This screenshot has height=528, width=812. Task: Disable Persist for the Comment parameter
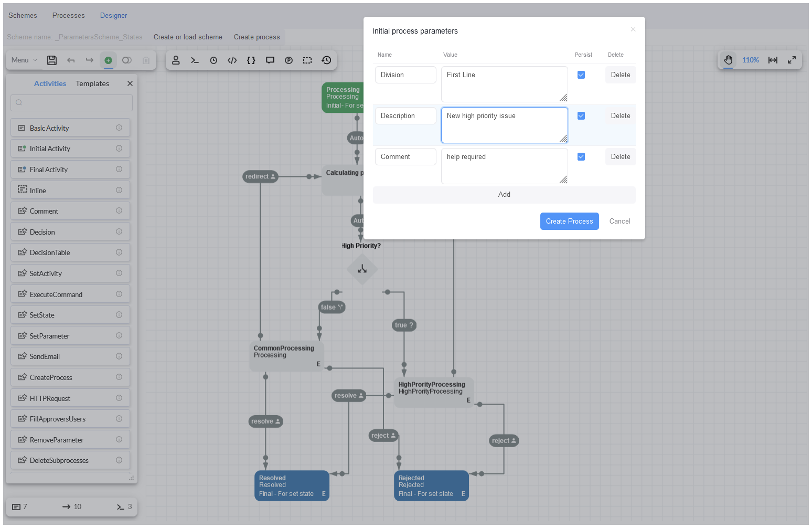coord(581,157)
